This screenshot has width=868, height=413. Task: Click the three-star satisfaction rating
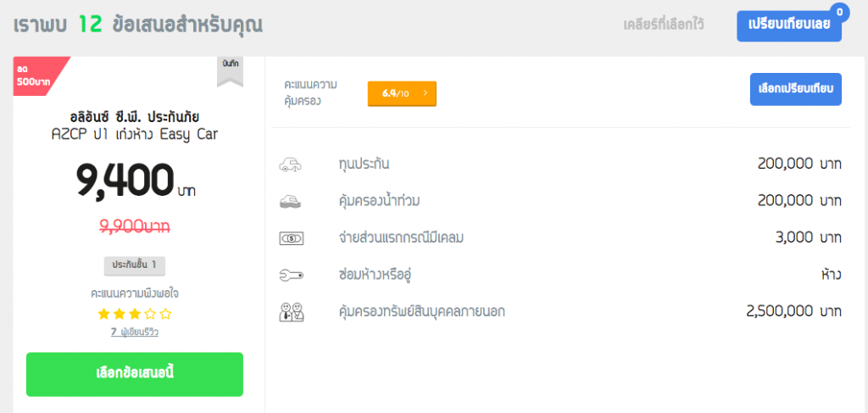pos(135,314)
